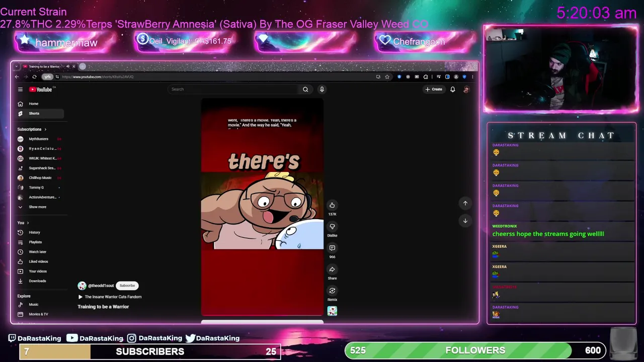Expand the Subscriptions section
The height and width of the screenshot is (362, 644).
[x=32, y=129]
